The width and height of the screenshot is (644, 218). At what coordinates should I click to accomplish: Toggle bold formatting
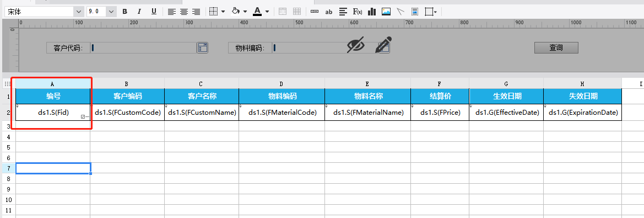click(125, 12)
